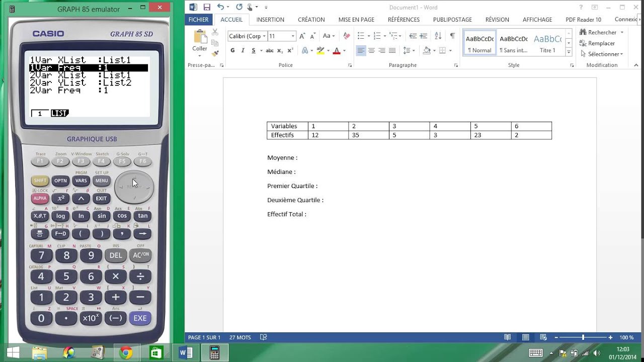Click the font color red A button
644x362 pixels.
pos(336,50)
